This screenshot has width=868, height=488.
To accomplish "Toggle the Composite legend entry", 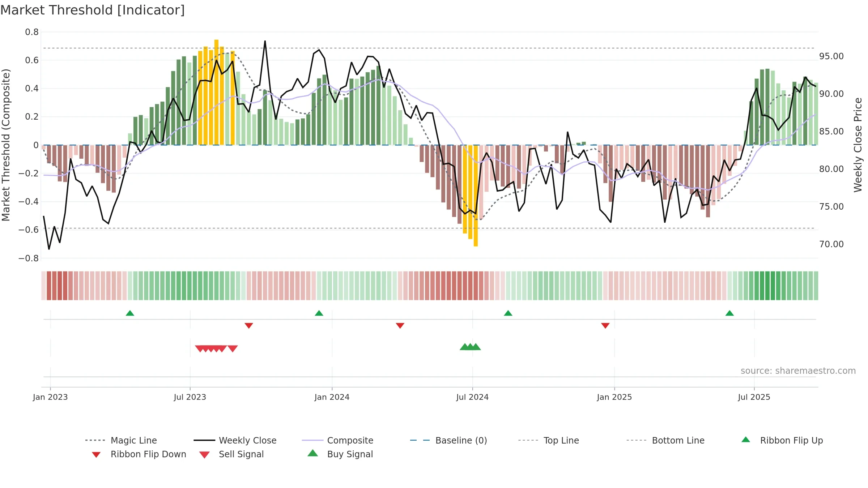I will coord(337,440).
